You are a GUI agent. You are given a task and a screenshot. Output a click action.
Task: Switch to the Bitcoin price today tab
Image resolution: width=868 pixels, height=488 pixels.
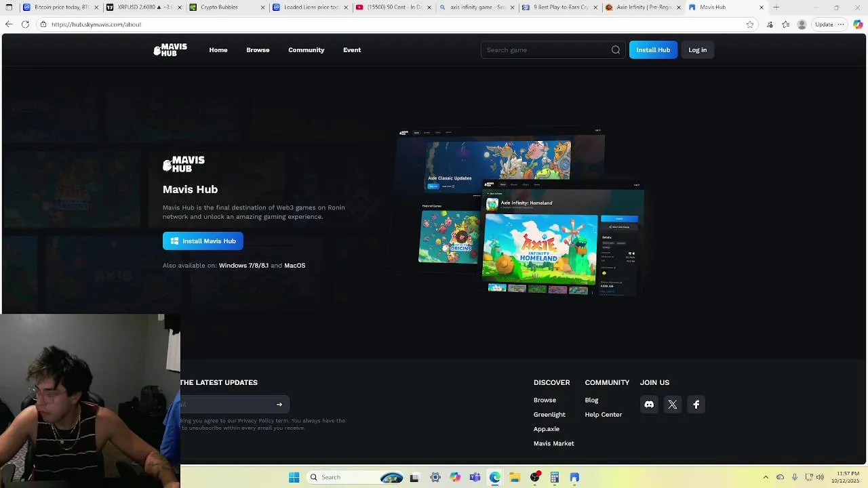[61, 7]
